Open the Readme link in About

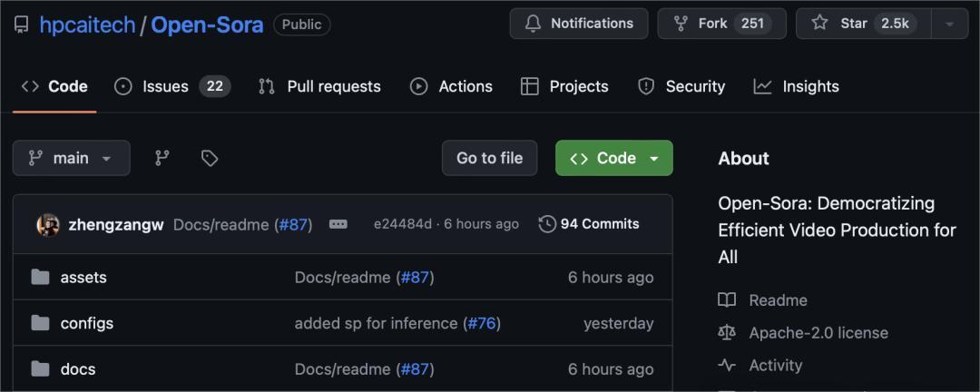click(778, 300)
